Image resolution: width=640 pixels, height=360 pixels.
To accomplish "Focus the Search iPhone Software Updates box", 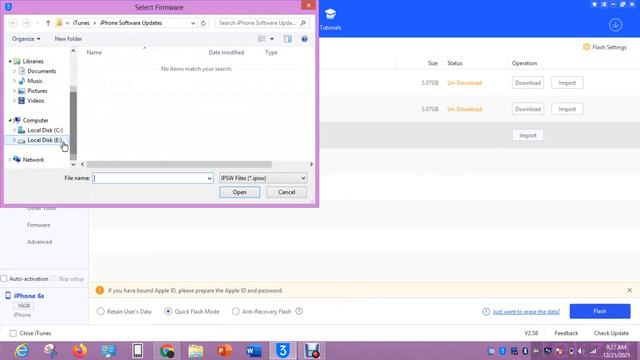I will click(x=257, y=23).
